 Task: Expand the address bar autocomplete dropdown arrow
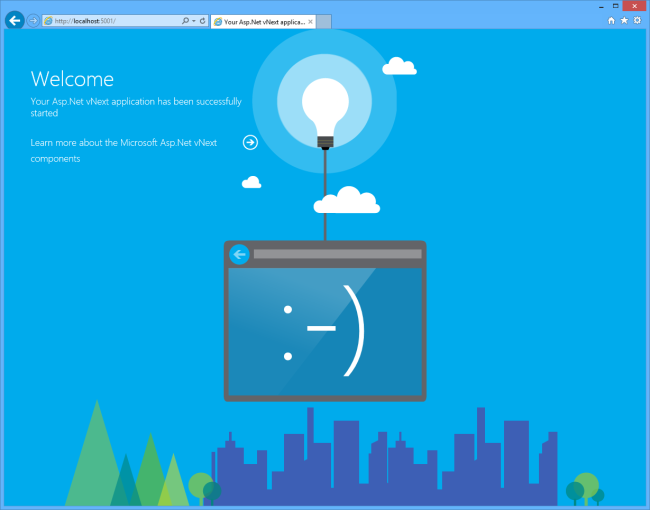pyautogui.click(x=194, y=20)
